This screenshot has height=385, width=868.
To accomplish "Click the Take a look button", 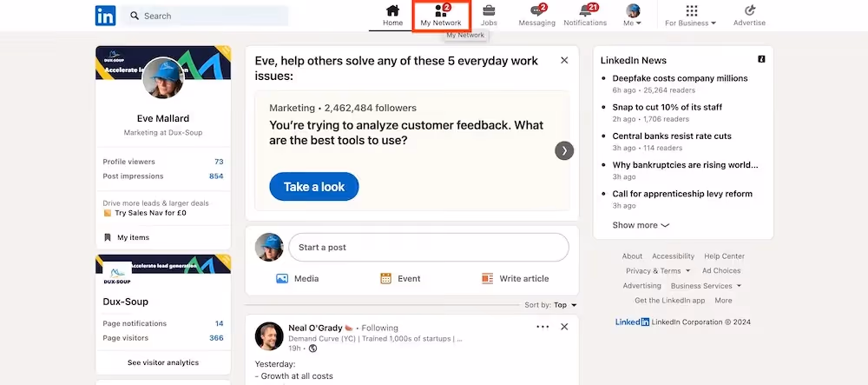I will (314, 187).
